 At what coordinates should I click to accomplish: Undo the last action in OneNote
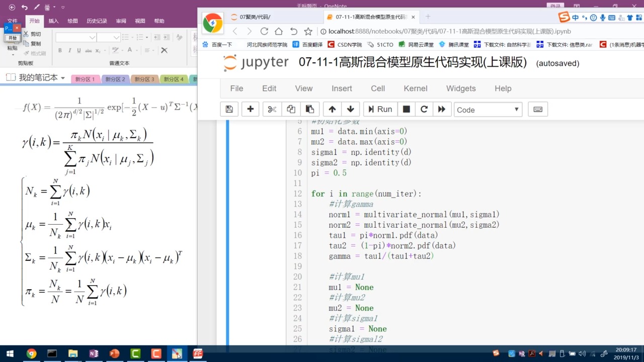coord(25,8)
